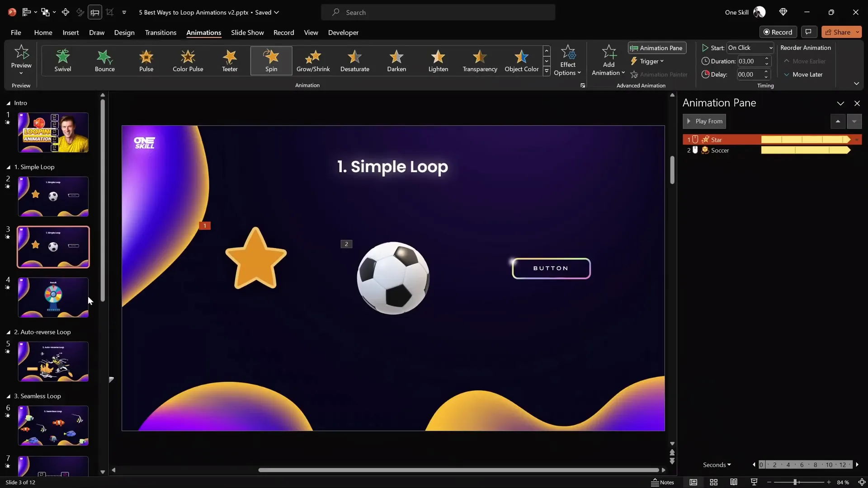Switch to Reading view
This screenshot has width=868, height=488.
tap(734, 483)
